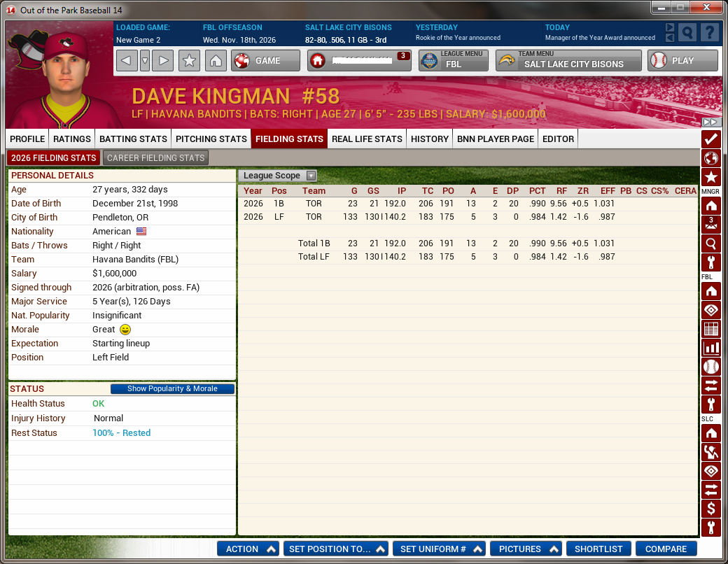728x564 pixels.
Task: Click the globe icon in the right sidebar
Action: [711, 158]
